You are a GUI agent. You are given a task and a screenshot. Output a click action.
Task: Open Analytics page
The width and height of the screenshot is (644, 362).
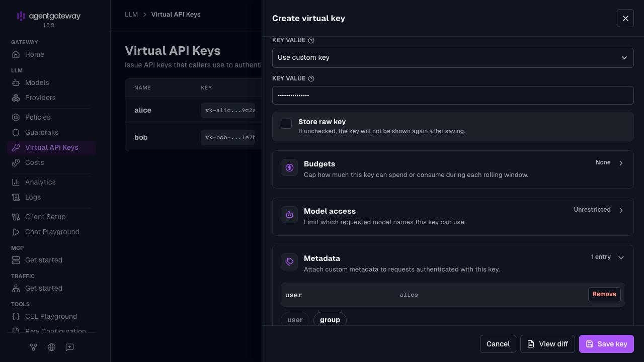pos(51,182)
